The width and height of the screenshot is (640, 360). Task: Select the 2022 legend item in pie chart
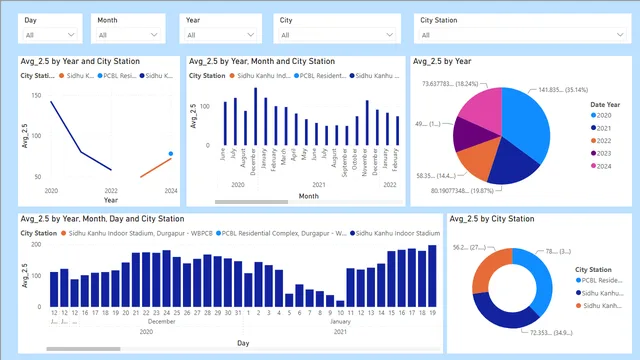(x=601, y=141)
